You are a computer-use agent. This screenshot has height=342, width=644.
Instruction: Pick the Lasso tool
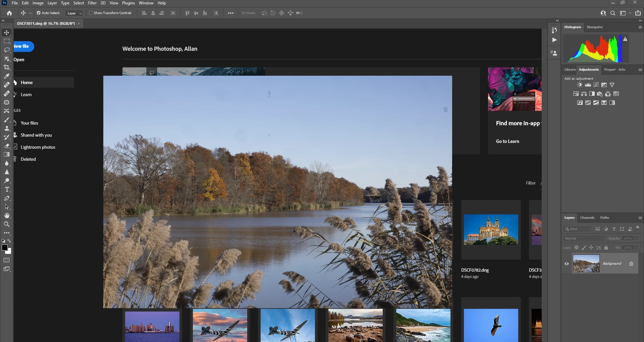[x=7, y=50]
